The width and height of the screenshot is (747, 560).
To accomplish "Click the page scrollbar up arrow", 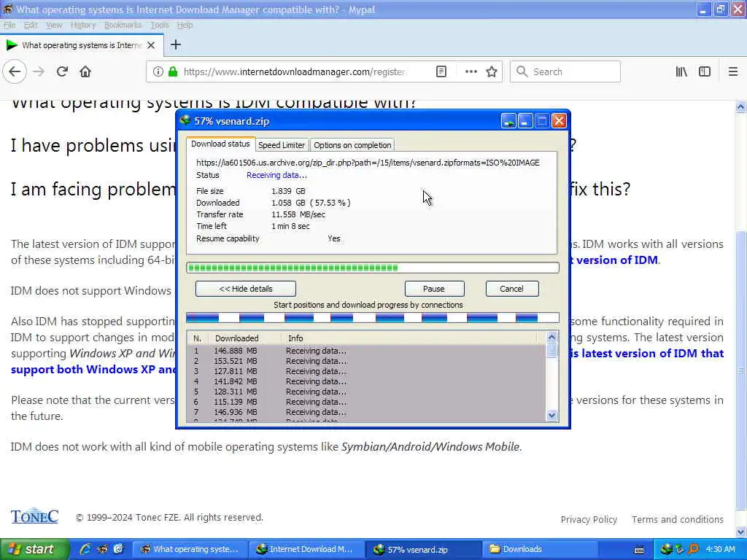I will (x=741, y=107).
